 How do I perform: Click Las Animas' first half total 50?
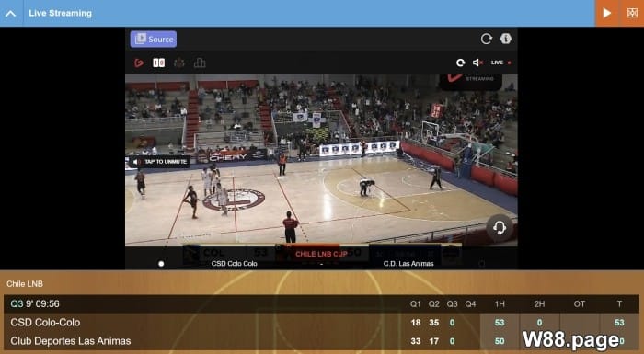point(500,341)
